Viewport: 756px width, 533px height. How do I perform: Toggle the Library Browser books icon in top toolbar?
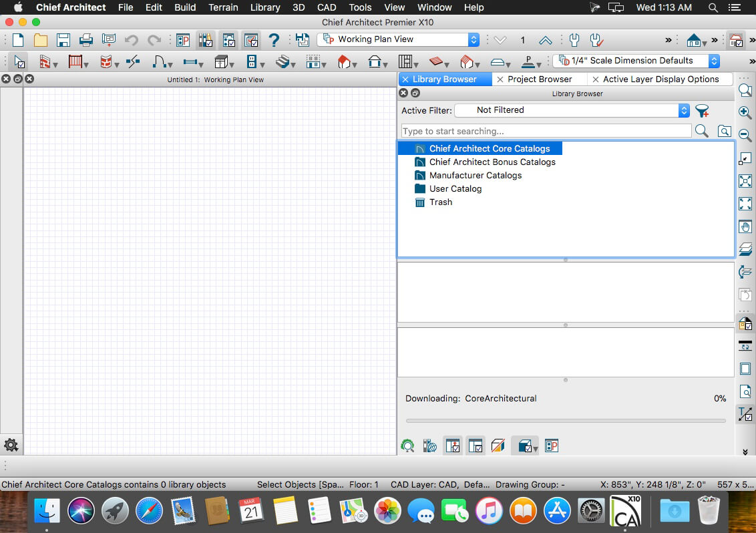point(206,40)
